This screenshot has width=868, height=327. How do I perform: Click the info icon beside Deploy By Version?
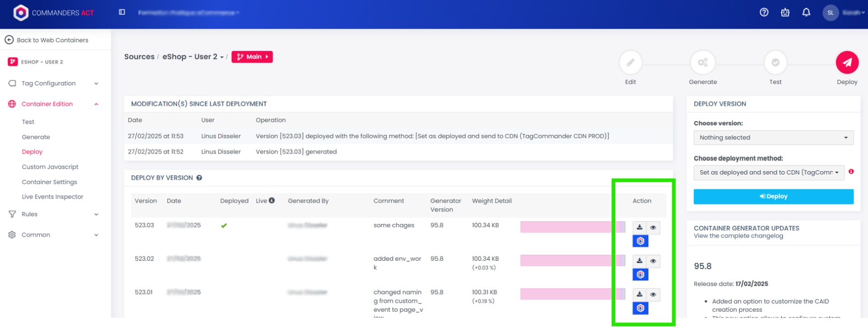pos(199,178)
